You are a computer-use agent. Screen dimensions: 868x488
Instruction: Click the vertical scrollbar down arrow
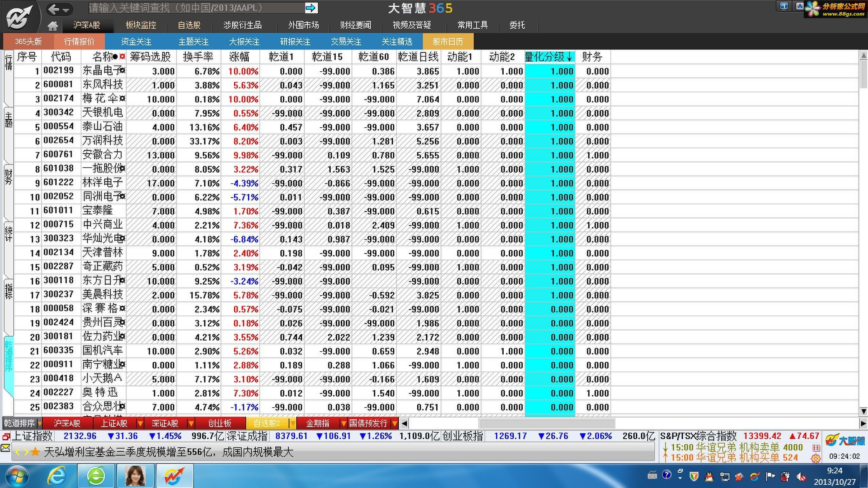tap(863, 411)
